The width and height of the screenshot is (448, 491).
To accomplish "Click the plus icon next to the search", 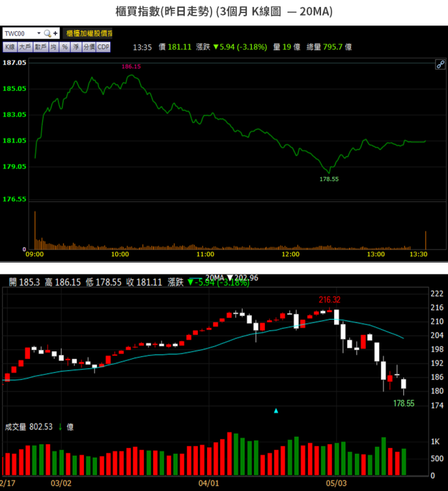I will pos(55,33).
